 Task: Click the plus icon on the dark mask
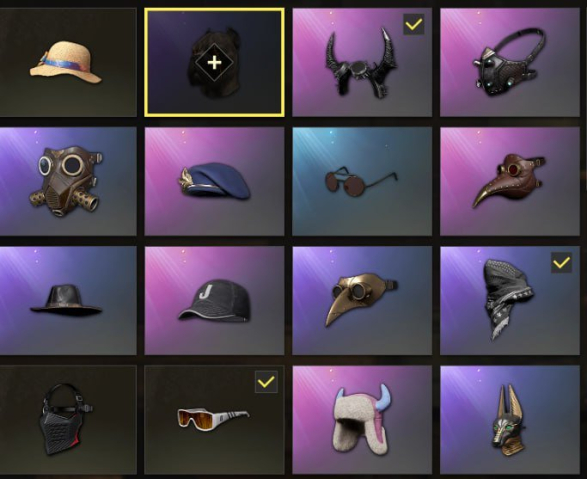pos(214,62)
